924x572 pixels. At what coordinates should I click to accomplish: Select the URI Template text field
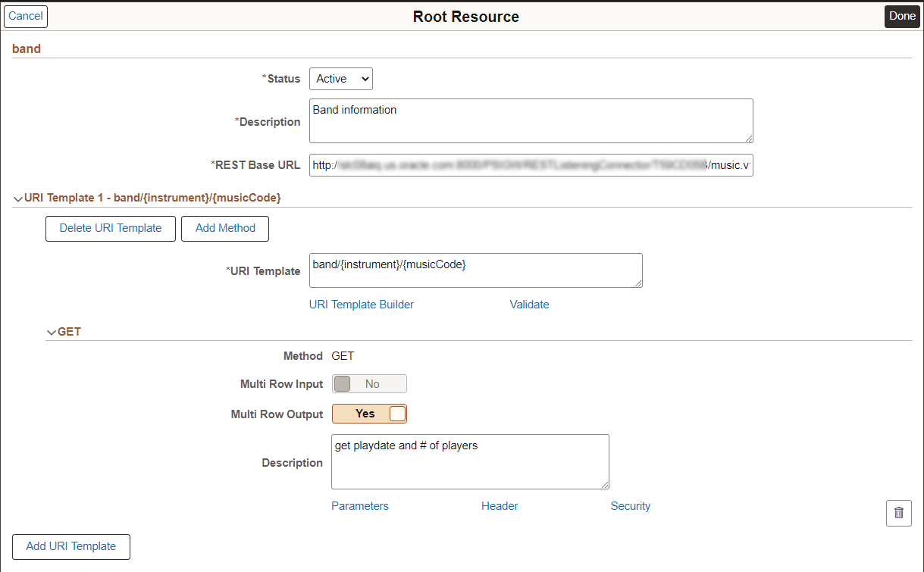475,270
